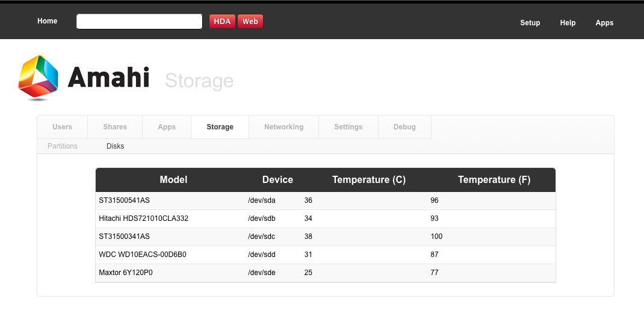The width and height of the screenshot is (644, 328).
Task: Switch to the Shares tab
Action: (115, 127)
